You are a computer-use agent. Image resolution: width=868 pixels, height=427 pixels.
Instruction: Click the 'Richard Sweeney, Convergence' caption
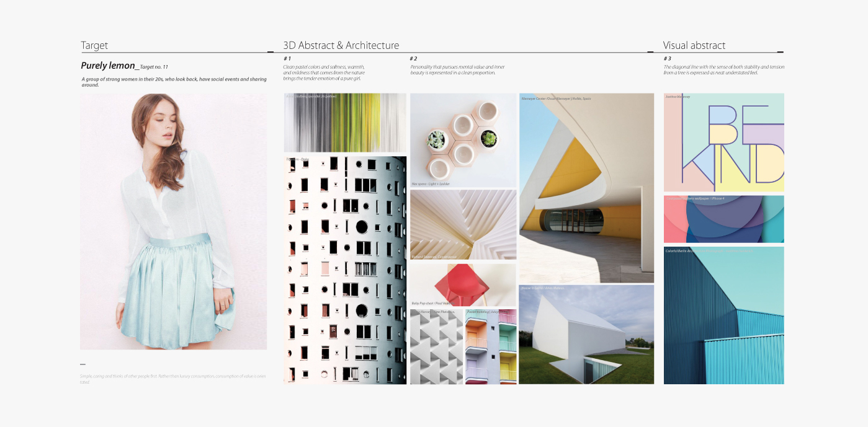click(x=434, y=257)
